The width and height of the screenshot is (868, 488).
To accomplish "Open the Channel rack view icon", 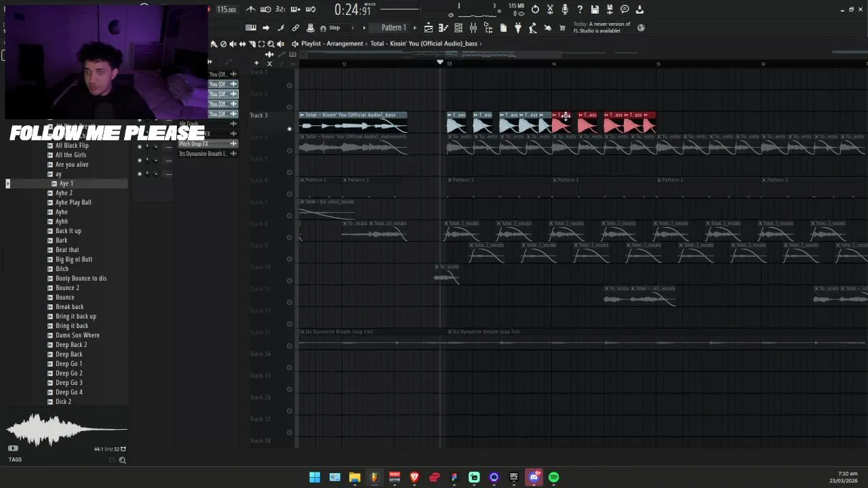I will click(458, 28).
